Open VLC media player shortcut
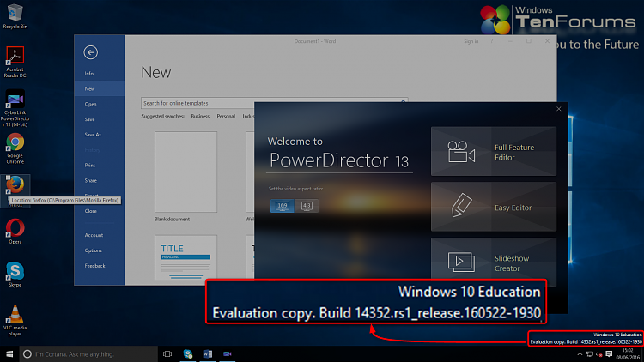The width and height of the screenshot is (644, 362). coord(15,321)
